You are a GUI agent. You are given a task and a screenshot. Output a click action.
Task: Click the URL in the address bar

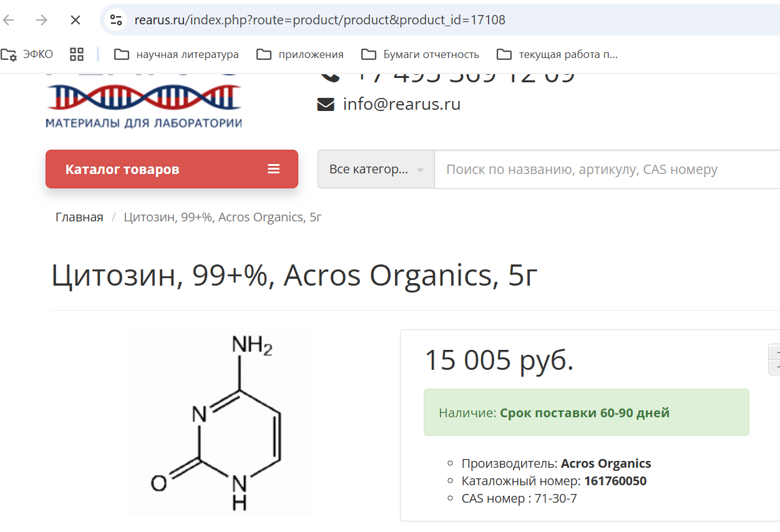(319, 20)
